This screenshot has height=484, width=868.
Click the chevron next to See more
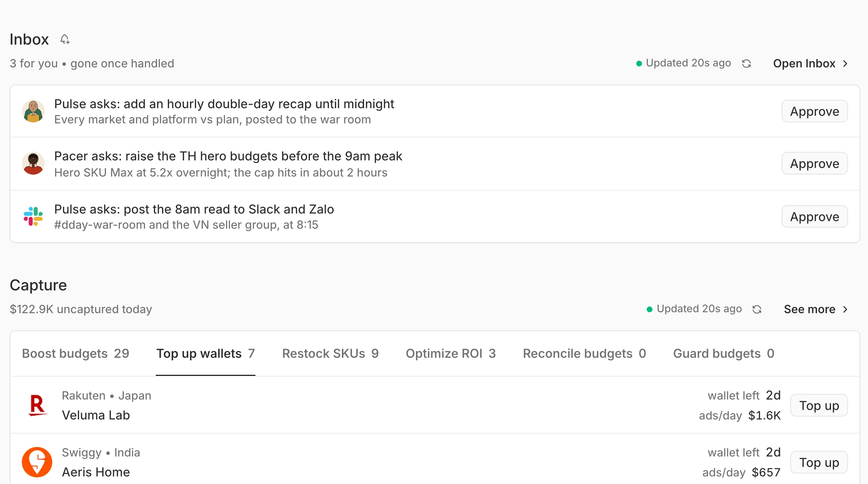[845, 309]
